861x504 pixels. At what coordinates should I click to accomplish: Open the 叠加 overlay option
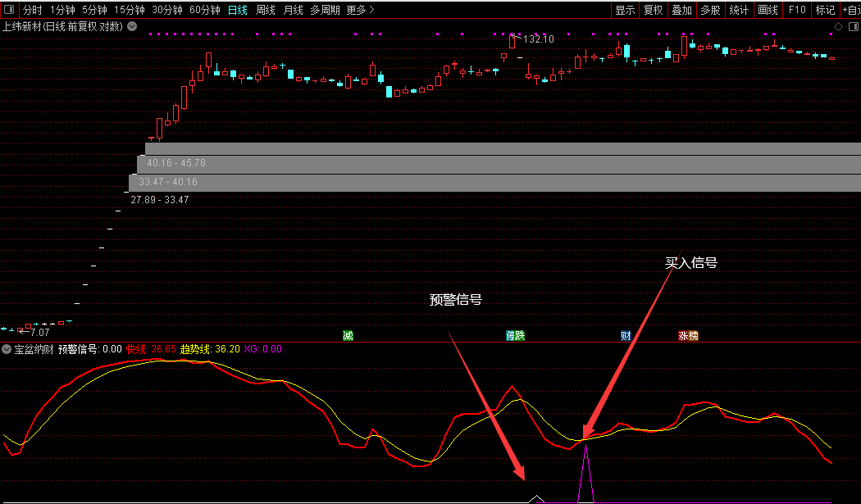pyautogui.click(x=681, y=10)
